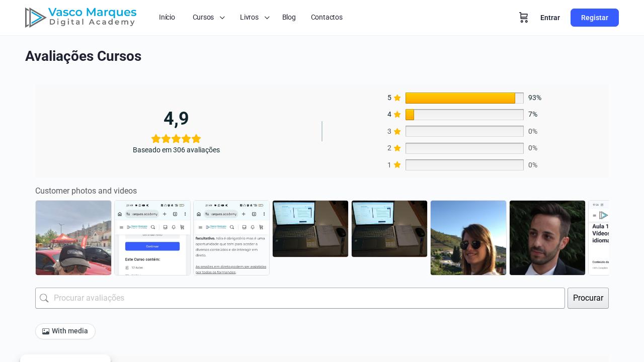Open the shopping cart icon
Image resolution: width=644 pixels, height=362 pixels.
[x=523, y=18]
